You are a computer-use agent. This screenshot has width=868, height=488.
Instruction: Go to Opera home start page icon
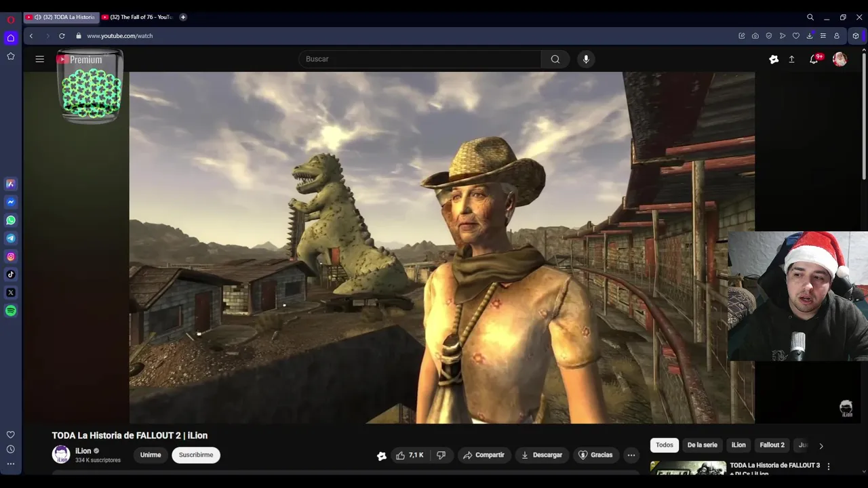11,38
